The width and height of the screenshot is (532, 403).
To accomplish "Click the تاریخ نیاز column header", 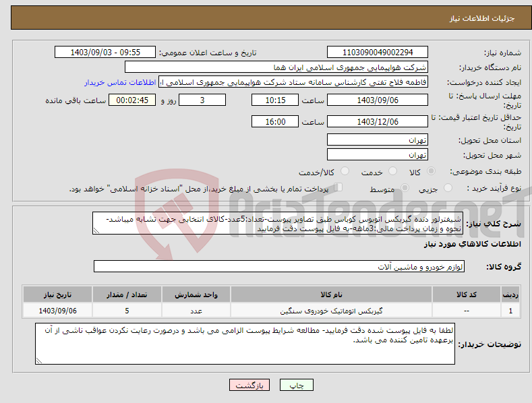I will (58, 294).
